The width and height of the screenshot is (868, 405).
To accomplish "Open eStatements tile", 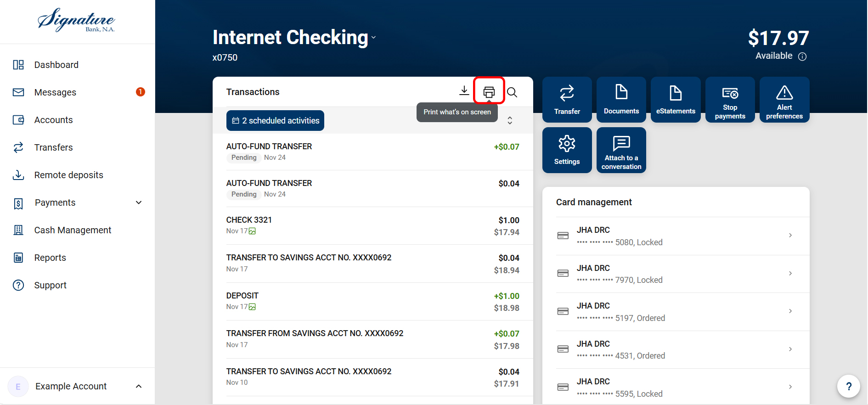I will (676, 100).
